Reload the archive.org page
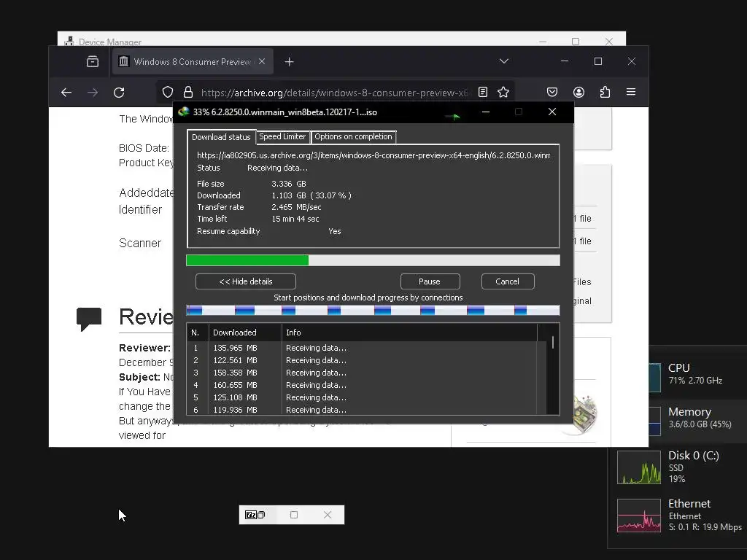The image size is (747, 560). point(119,93)
